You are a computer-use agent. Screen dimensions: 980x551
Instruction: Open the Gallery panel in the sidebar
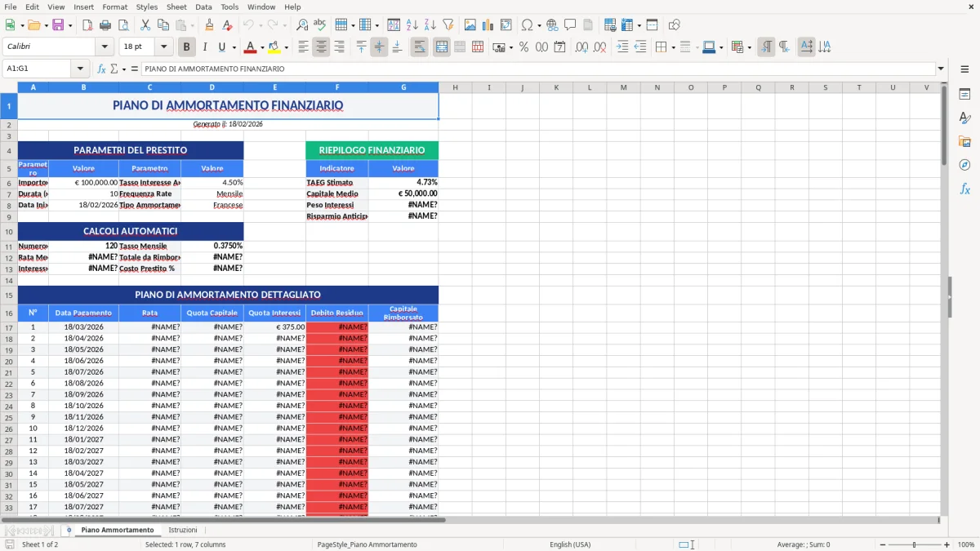point(966,140)
